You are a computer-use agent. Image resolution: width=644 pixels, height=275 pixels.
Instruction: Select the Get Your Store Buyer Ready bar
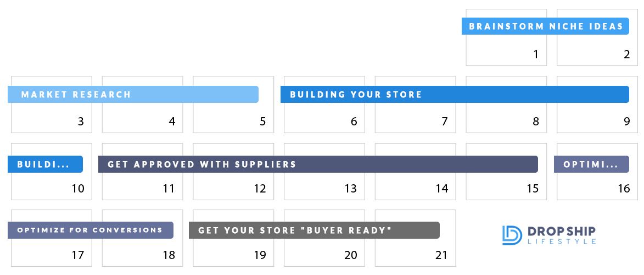pos(314,230)
